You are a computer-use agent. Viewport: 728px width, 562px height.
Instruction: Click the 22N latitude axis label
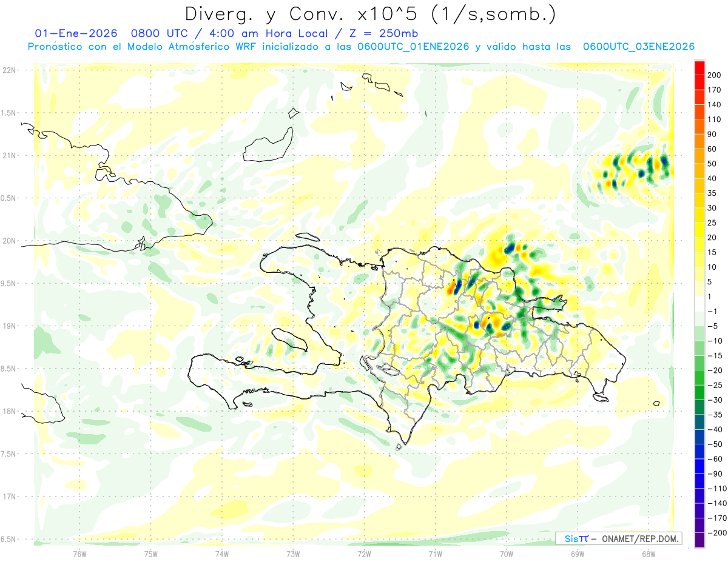[8, 70]
